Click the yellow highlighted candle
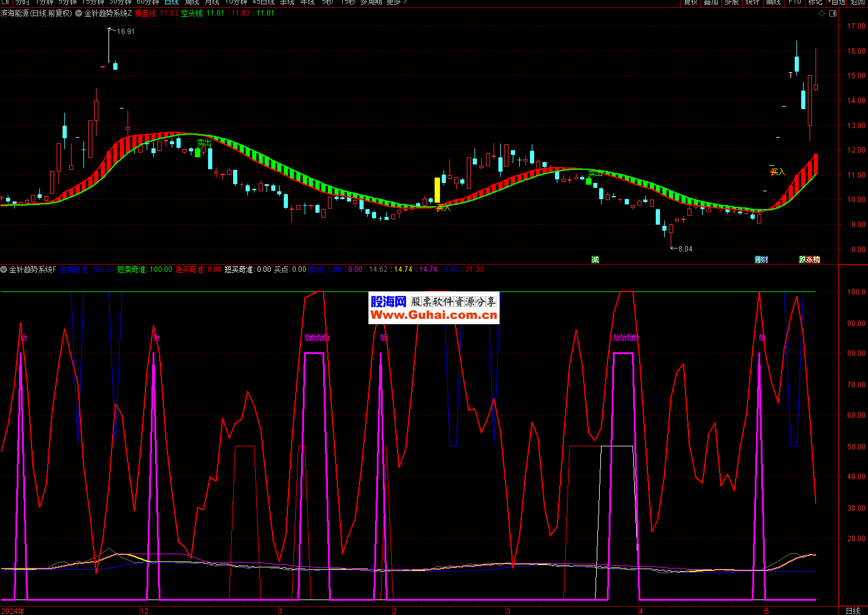Viewport: 868px width, 615px height. (437, 190)
